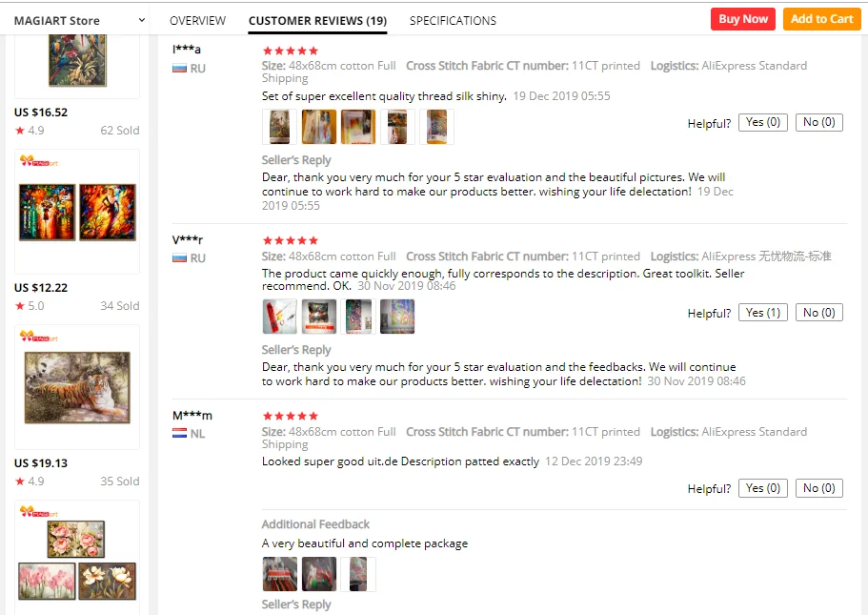This screenshot has width=868, height=615.
Task: Open the tiger painting product thumbnail
Action: click(x=77, y=388)
